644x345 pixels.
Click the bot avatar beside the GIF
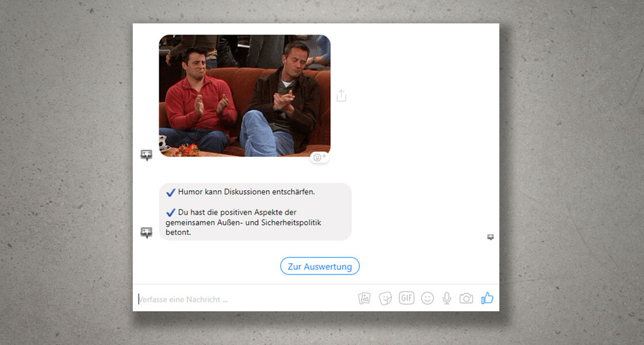146,155
